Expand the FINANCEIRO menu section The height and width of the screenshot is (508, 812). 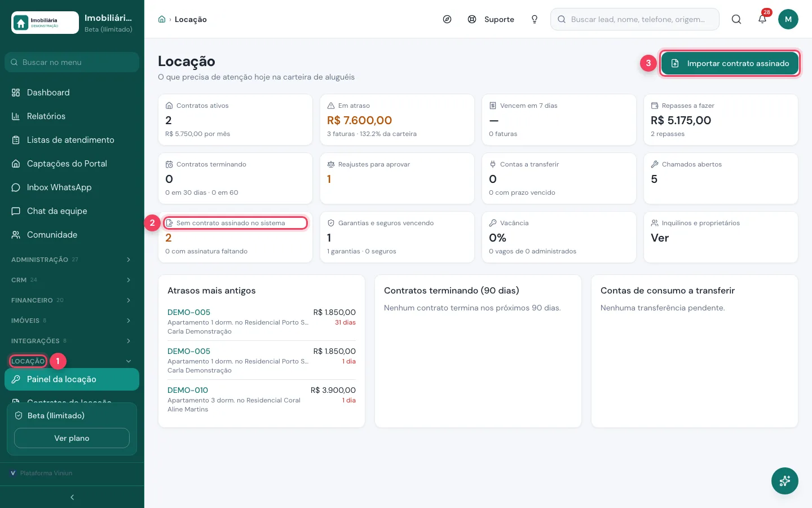click(x=72, y=300)
